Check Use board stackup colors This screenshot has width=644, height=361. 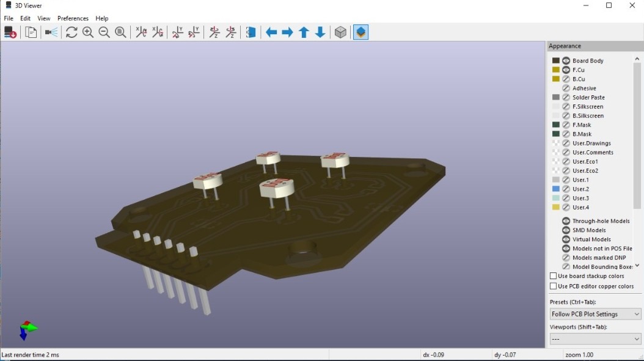tap(553, 276)
